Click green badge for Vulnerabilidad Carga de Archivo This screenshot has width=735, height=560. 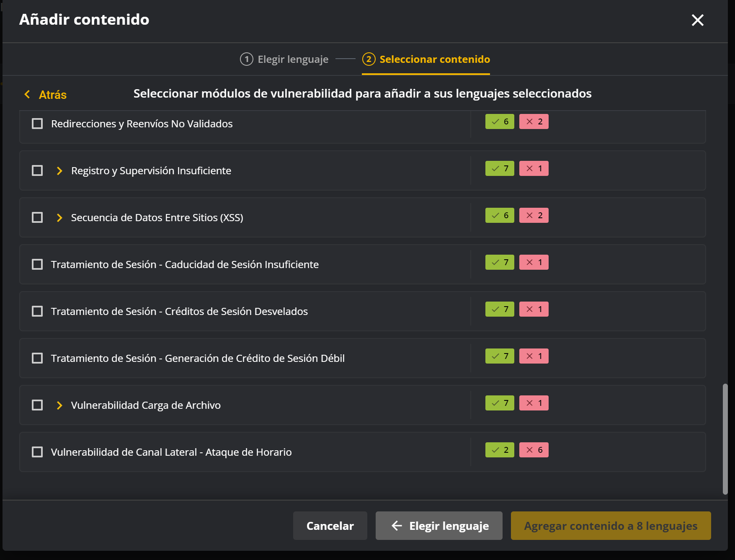pos(500,403)
